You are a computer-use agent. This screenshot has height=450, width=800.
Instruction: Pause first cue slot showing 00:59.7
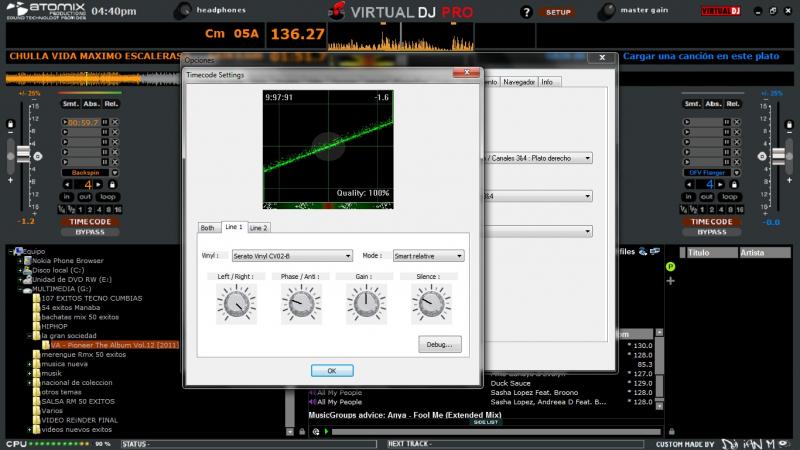click(x=105, y=122)
